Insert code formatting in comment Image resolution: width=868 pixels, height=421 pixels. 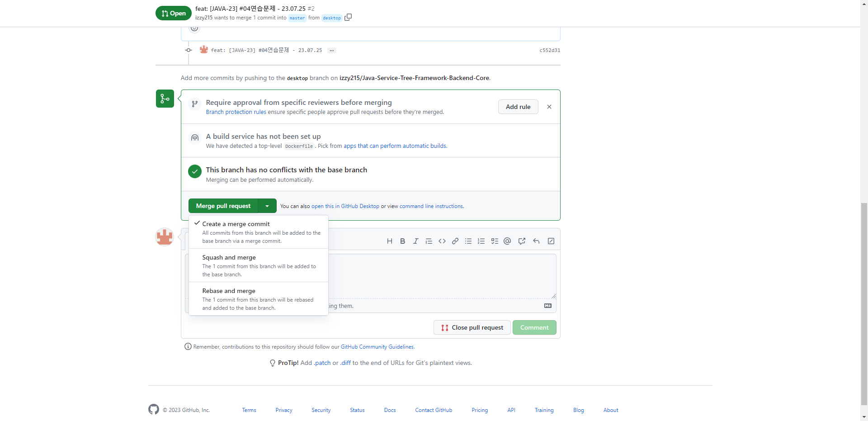coord(442,241)
